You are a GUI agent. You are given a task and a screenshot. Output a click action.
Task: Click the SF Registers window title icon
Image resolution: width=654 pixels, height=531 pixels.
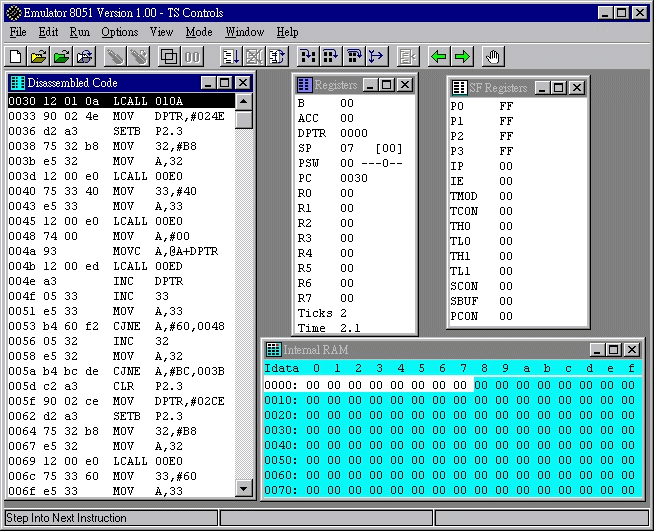(x=460, y=88)
